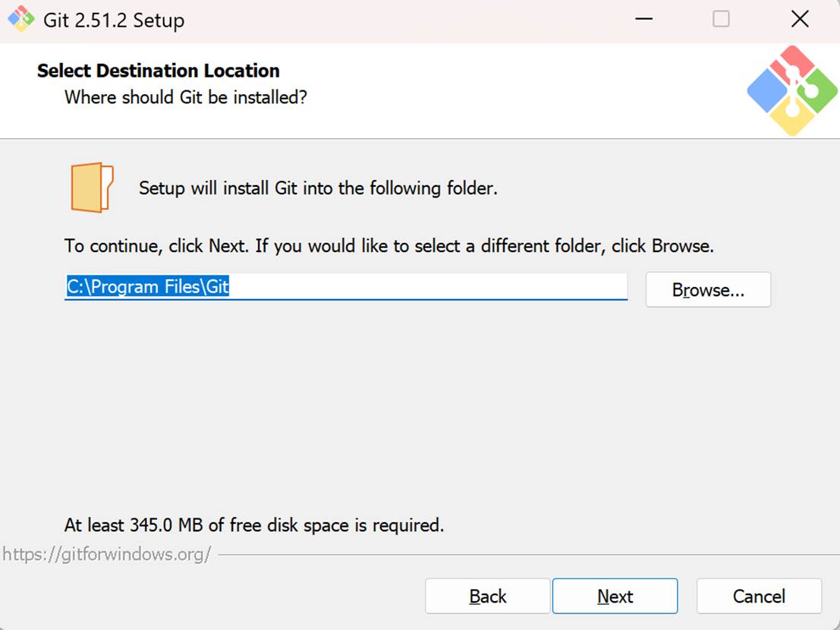The width and height of the screenshot is (840, 630).
Task: Click 'Setup will install Git' message text
Action: coord(318,188)
